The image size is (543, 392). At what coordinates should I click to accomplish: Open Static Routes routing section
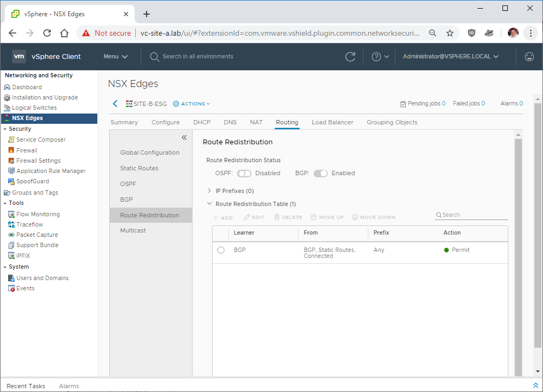[x=139, y=168]
